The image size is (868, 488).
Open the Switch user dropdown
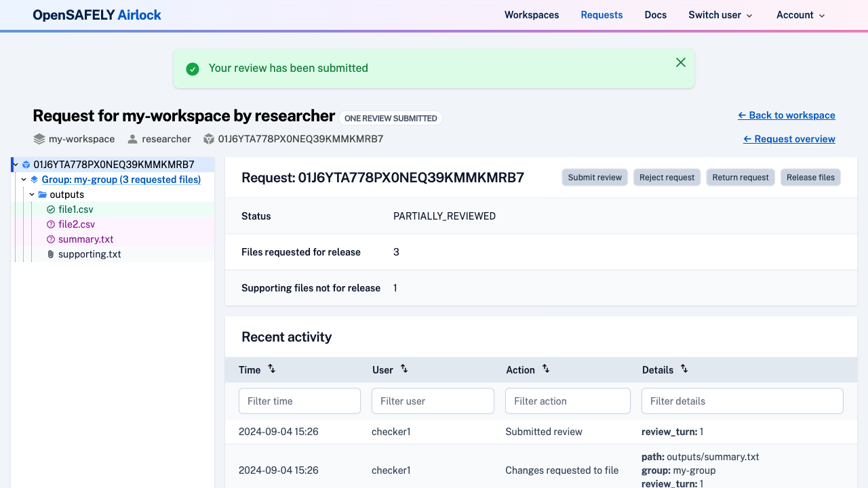tap(720, 15)
